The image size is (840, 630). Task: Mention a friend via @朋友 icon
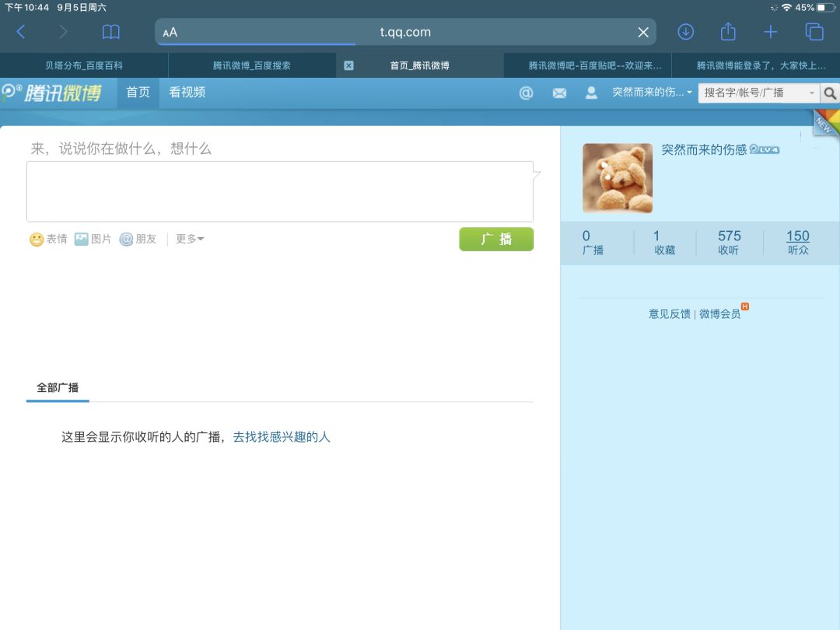pos(138,239)
